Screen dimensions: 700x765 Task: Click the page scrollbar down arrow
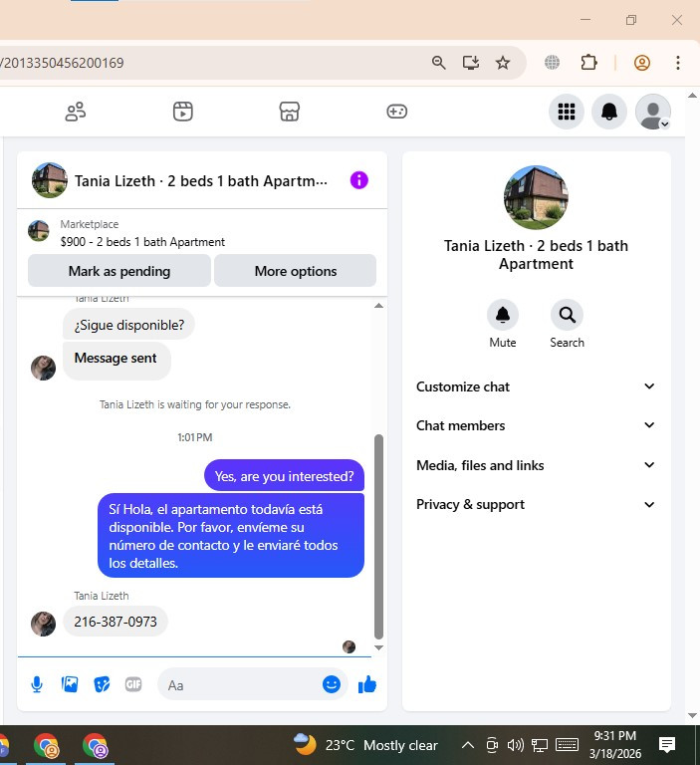click(692, 716)
